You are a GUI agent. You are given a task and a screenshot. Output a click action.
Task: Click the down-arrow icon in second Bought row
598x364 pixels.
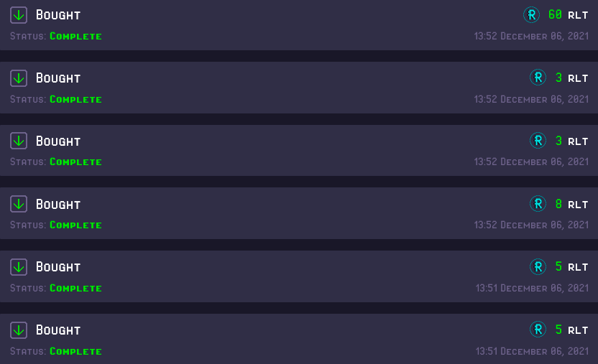[x=18, y=78]
